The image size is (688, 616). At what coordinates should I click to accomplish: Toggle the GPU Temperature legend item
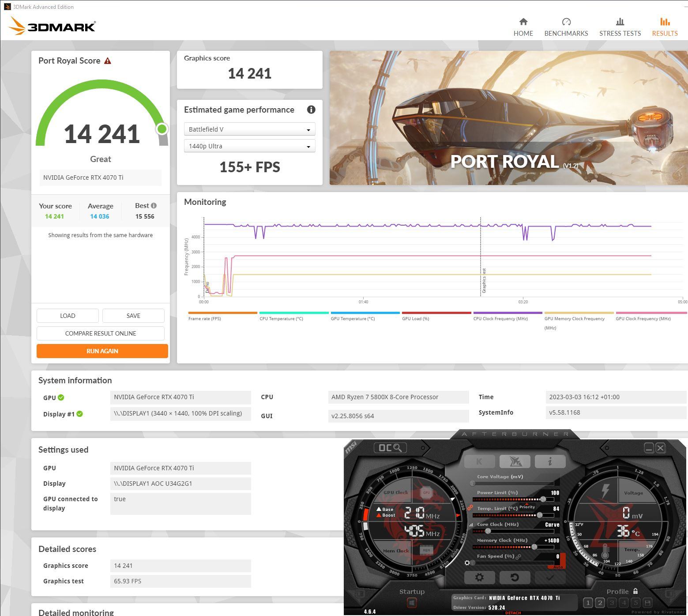(365, 316)
